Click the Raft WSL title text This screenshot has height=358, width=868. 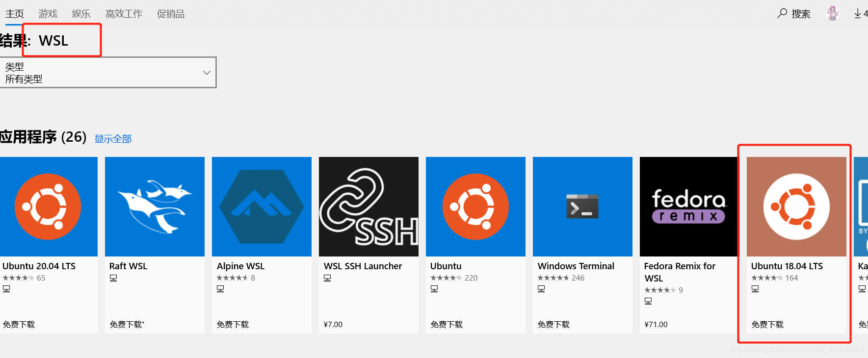128,266
